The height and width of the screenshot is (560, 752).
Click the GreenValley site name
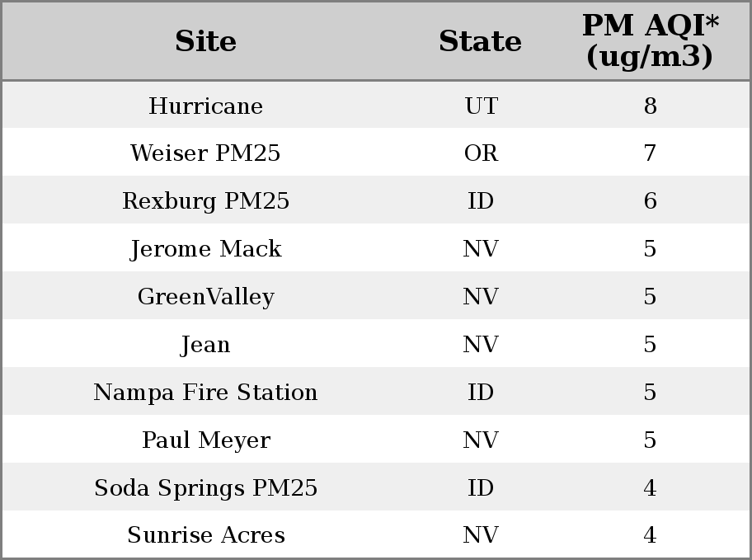[205, 297]
